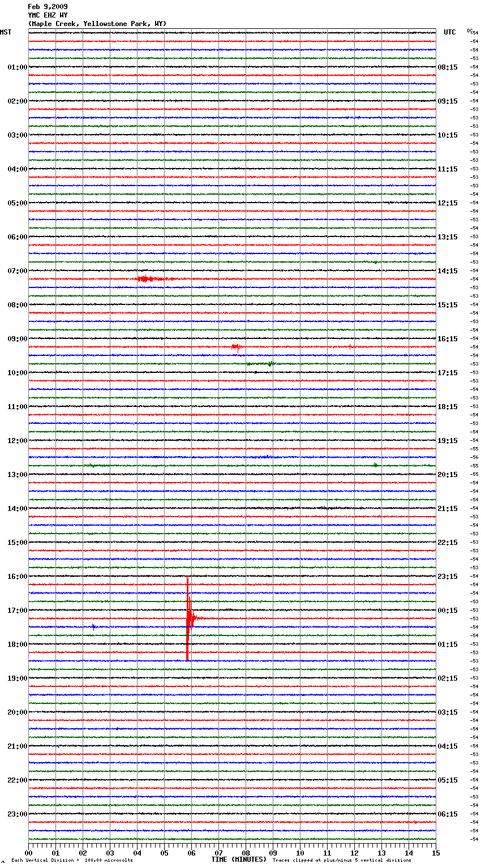The image size is (481, 868).
Task: Click the '16:00' MST hour label
Action: pyautogui.click(x=17, y=577)
